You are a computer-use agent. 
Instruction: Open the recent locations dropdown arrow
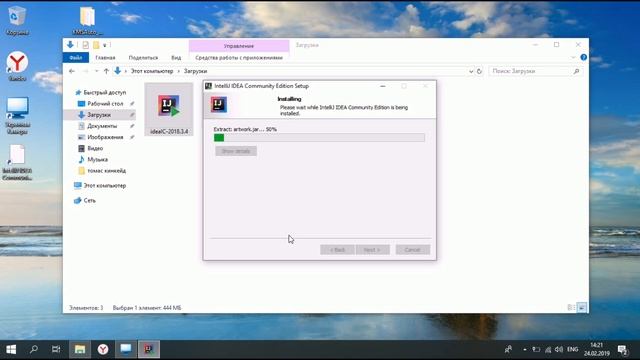[x=97, y=71]
